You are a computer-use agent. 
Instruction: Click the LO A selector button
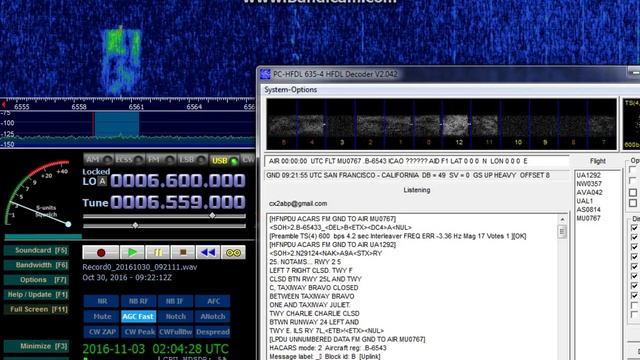(x=102, y=182)
